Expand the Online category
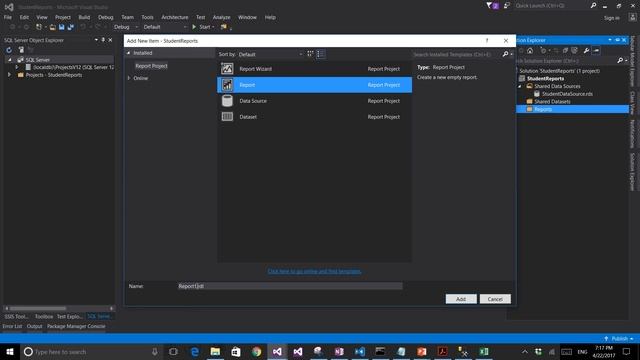Viewport: 640px width, 360px height. [x=129, y=78]
